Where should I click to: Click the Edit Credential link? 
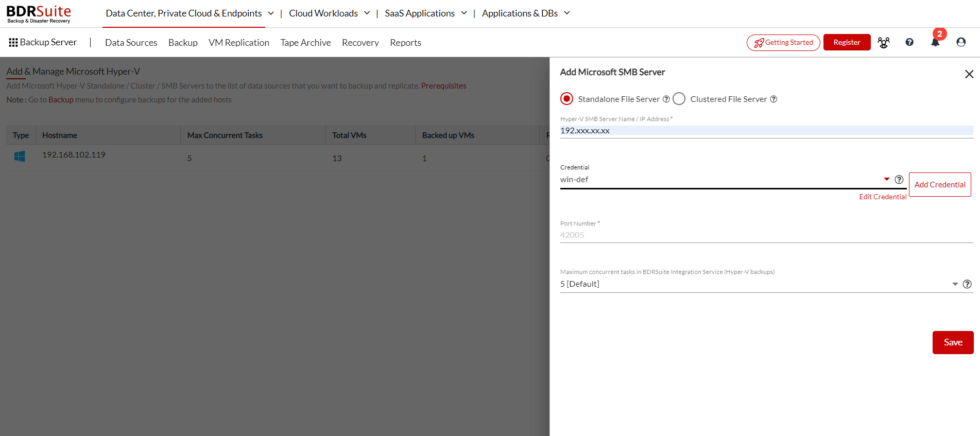883,197
